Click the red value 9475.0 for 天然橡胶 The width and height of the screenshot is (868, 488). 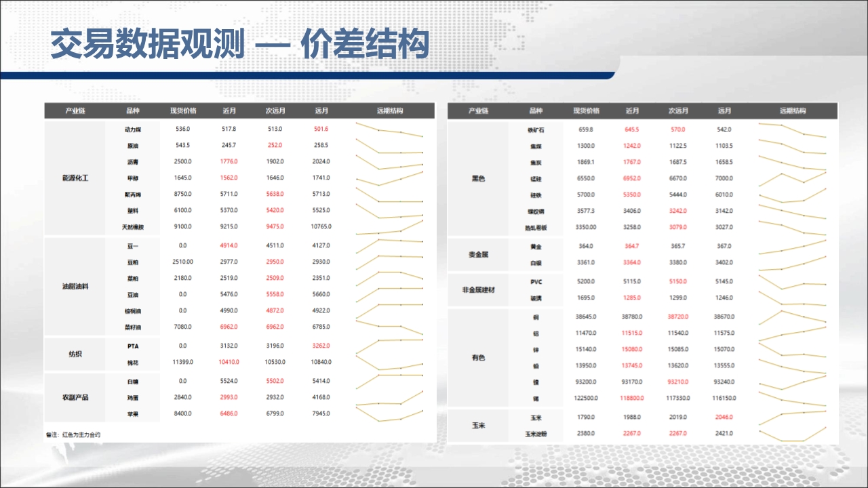pyautogui.click(x=275, y=226)
